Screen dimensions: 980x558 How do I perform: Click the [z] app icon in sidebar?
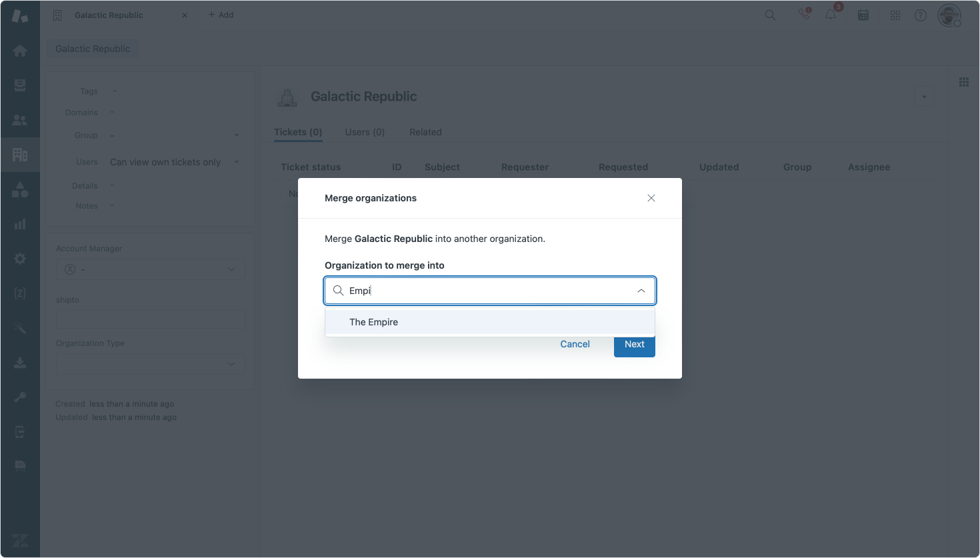click(x=20, y=293)
